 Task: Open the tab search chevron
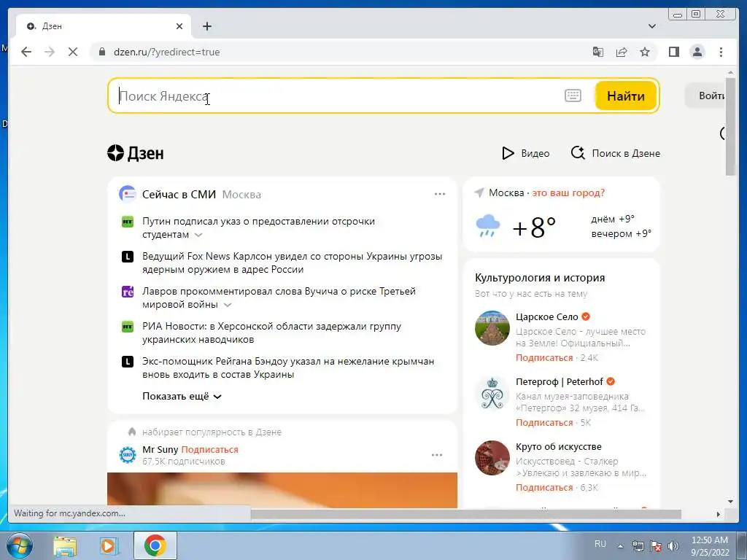point(652,26)
